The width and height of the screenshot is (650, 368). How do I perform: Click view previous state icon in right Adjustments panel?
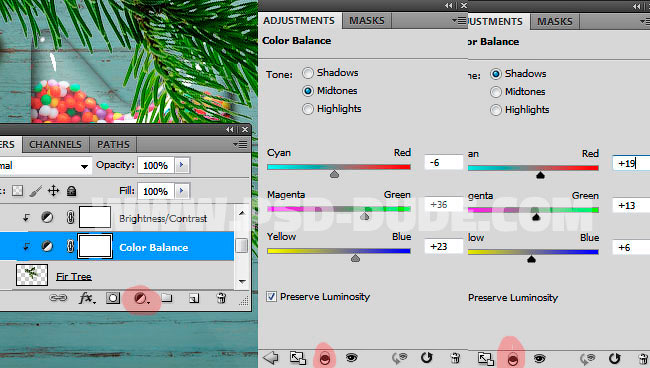[x=588, y=358]
